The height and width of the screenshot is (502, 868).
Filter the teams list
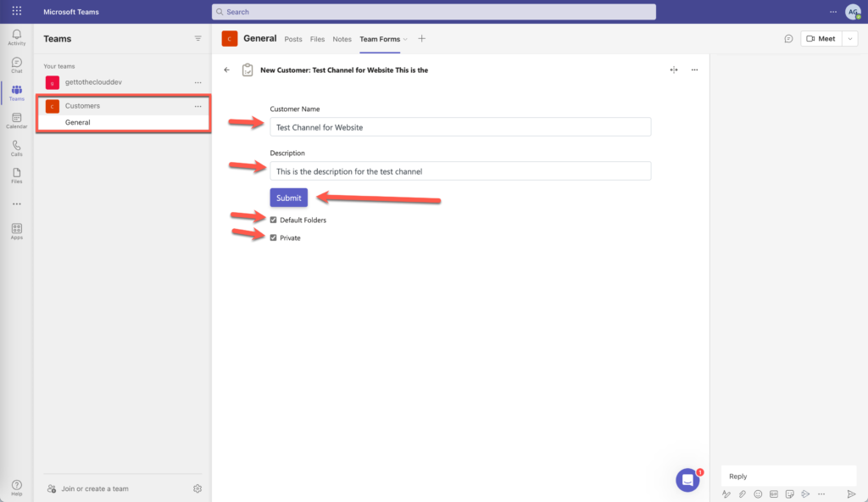click(x=198, y=38)
